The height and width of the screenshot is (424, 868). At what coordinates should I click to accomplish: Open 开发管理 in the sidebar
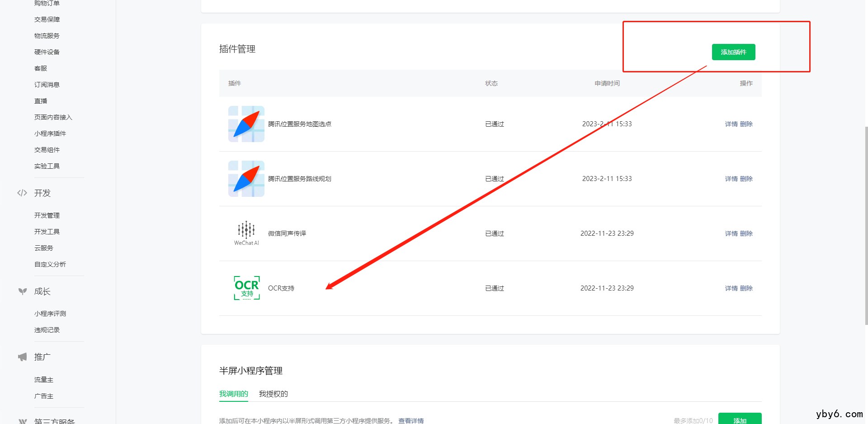point(47,215)
